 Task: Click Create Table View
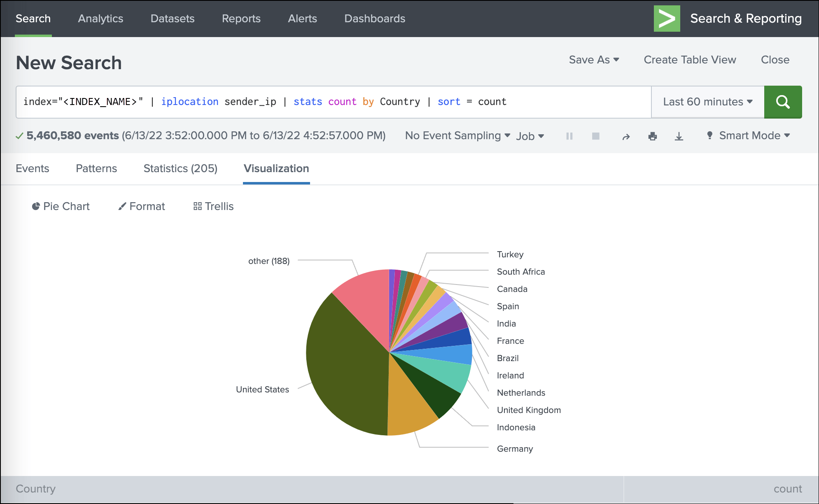click(690, 60)
